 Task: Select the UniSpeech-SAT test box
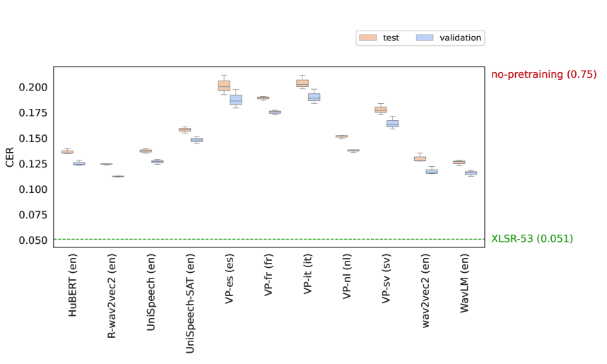(x=184, y=129)
